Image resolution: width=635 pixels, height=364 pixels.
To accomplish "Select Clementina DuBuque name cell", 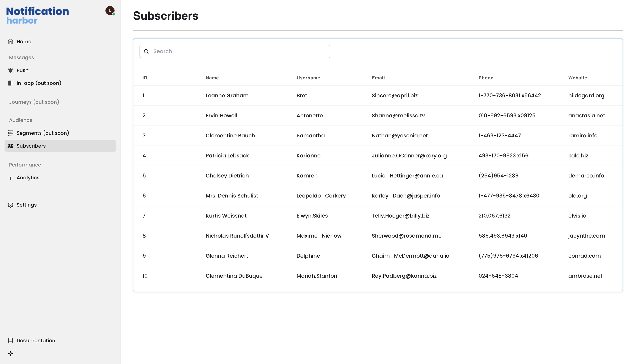I will [234, 276].
